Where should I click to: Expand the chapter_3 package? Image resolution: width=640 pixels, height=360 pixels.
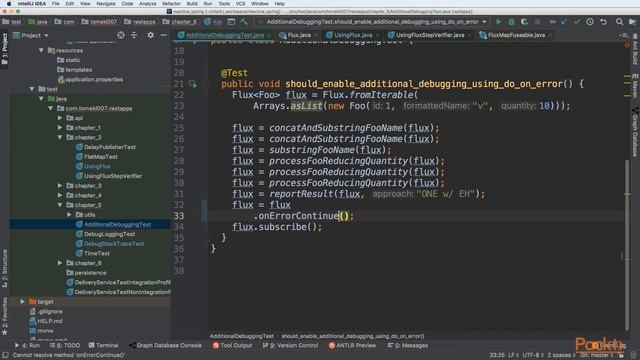[x=60, y=186]
